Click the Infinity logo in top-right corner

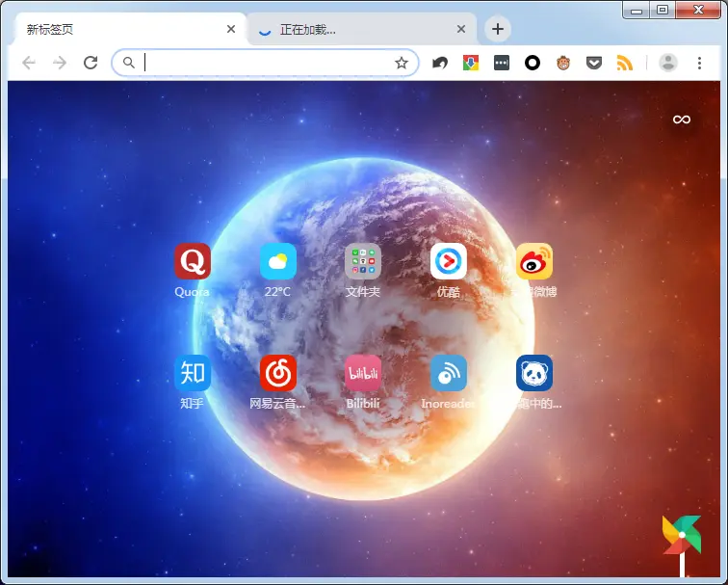682,120
